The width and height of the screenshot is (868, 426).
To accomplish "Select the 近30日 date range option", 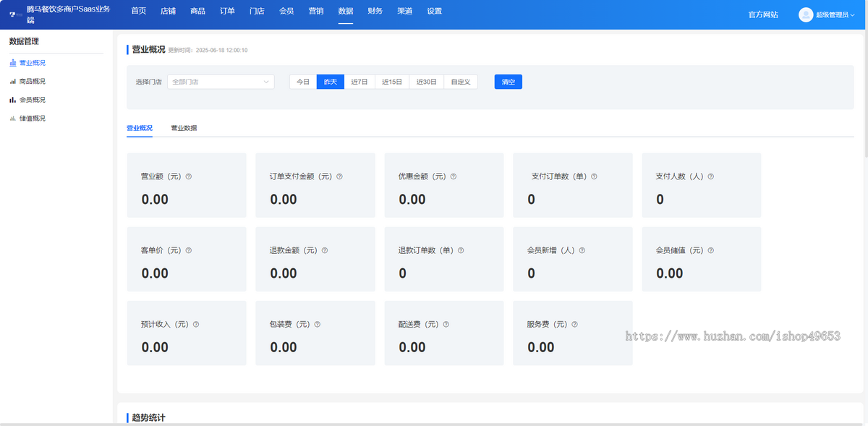I will coord(427,82).
